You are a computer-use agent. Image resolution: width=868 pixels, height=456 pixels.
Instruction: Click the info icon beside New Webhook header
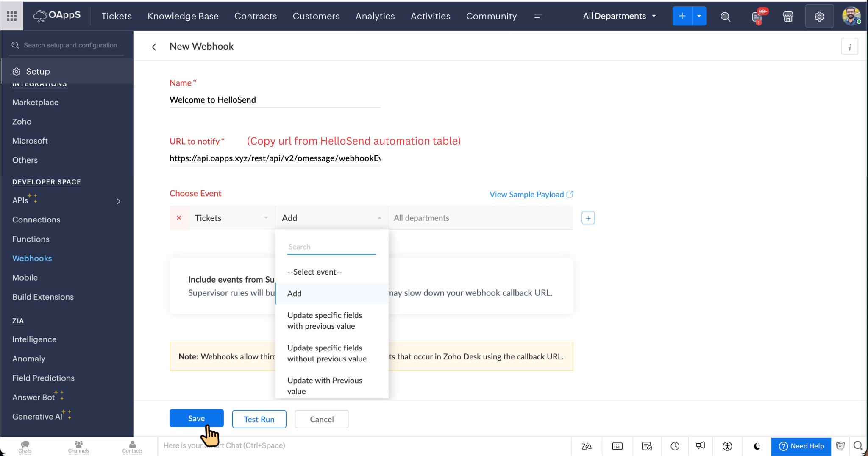(x=849, y=47)
